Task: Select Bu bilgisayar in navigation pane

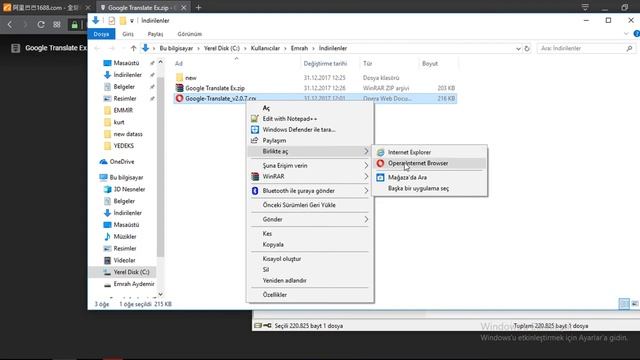Action: (126, 178)
